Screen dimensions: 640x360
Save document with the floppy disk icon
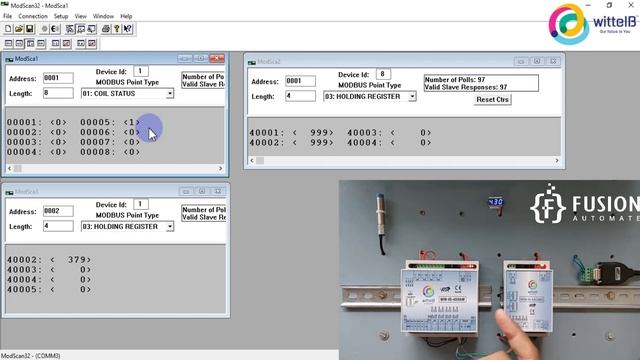click(x=29, y=29)
